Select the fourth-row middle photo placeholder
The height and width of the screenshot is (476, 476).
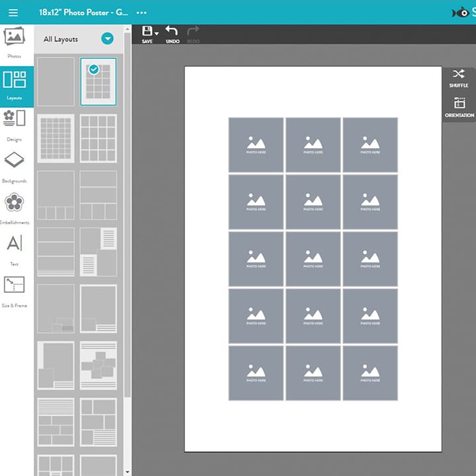tap(313, 316)
